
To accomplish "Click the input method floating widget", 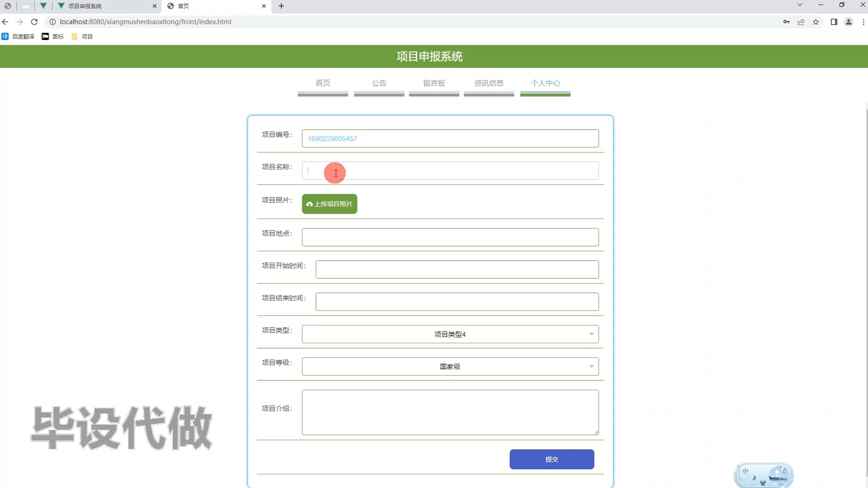I will [764, 475].
